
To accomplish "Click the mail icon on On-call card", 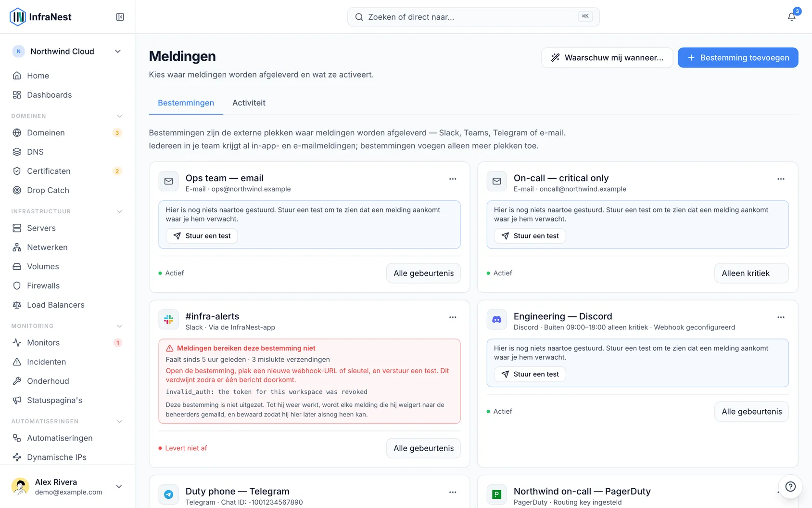I will [x=496, y=182].
